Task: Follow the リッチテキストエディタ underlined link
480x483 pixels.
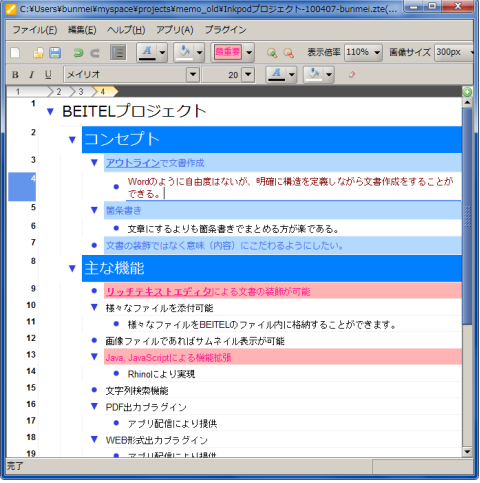Action: coord(159,292)
